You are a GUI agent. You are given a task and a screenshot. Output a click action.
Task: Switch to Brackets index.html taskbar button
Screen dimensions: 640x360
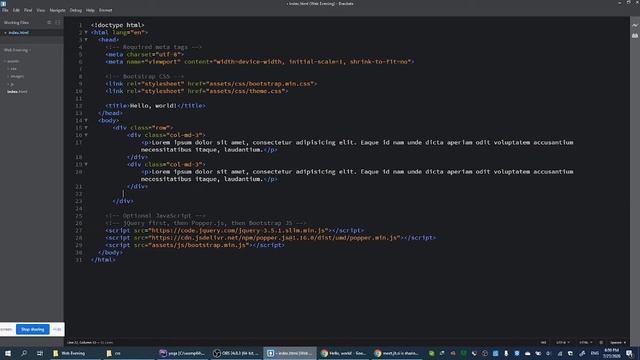pyautogui.click(x=290, y=353)
